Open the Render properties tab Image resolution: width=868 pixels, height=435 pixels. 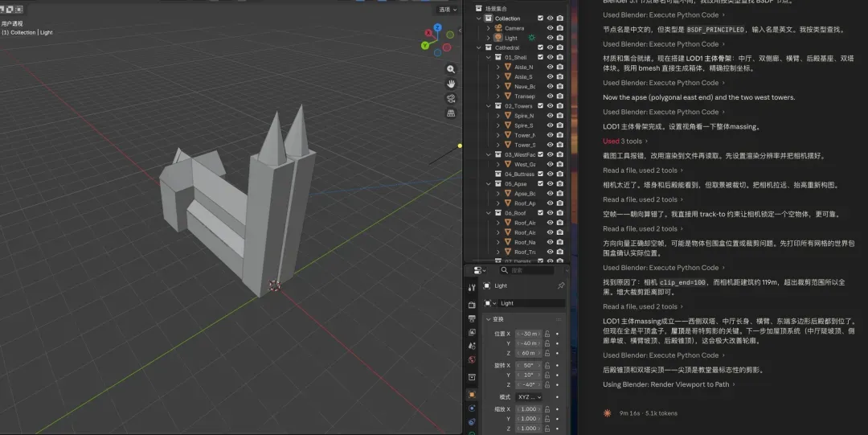472,305
